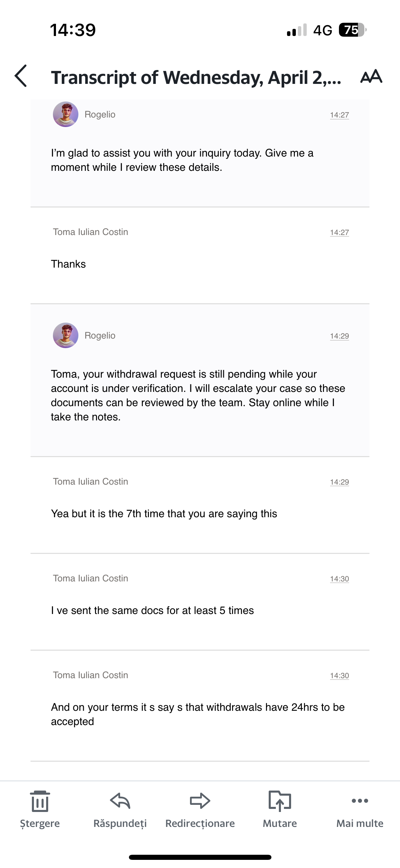The width and height of the screenshot is (400, 868).
Task: Tap the cellular signal bars icon
Action: tap(297, 30)
